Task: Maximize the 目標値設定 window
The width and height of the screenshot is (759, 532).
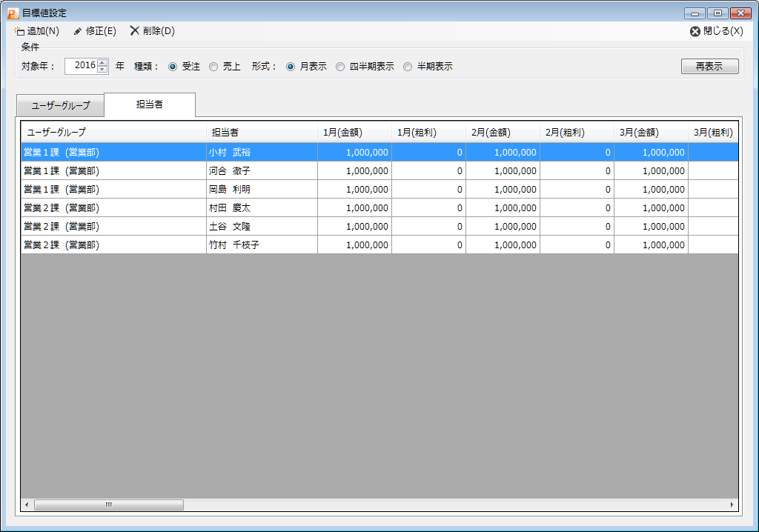Action: pyautogui.click(x=717, y=13)
